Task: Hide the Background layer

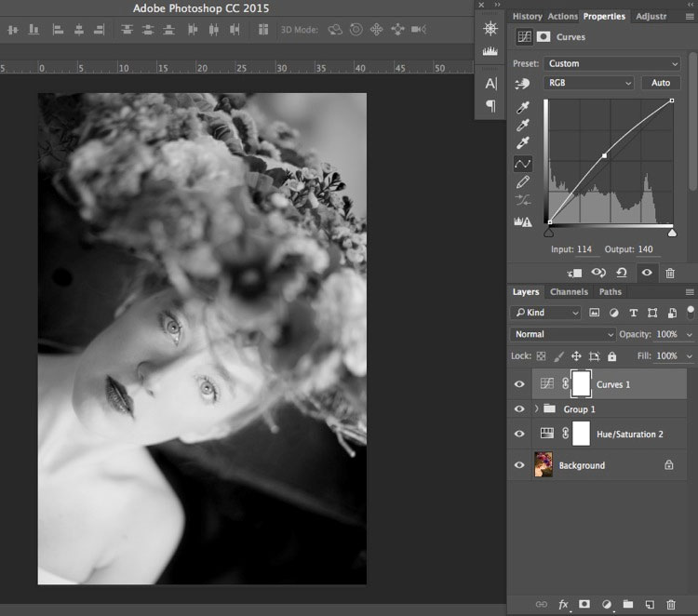Action: (x=519, y=465)
